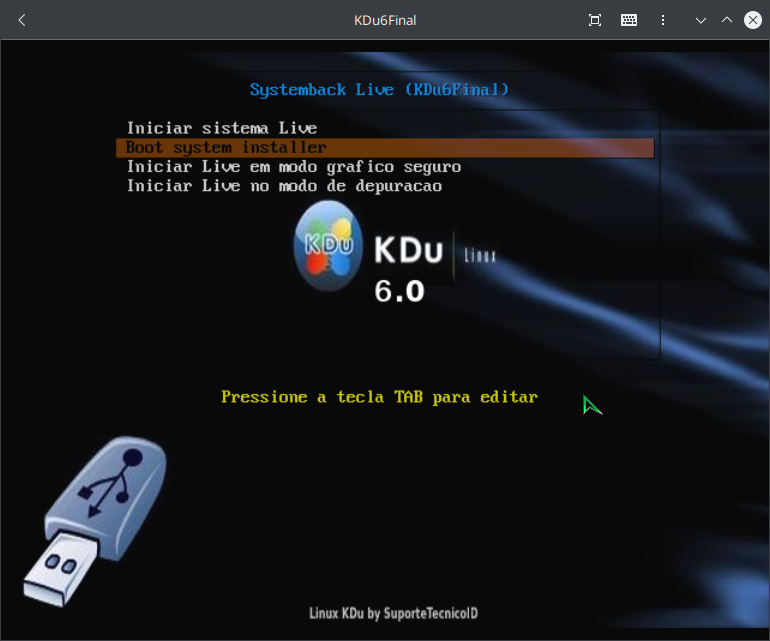Screen dimensions: 770x641
Task: Go back using the header back arrow
Action: [x=22, y=20]
